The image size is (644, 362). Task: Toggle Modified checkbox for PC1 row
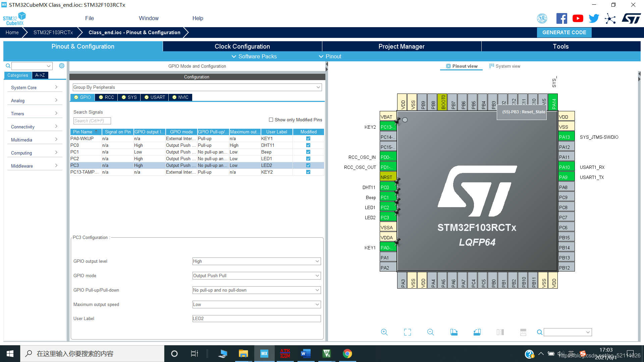pyautogui.click(x=308, y=152)
